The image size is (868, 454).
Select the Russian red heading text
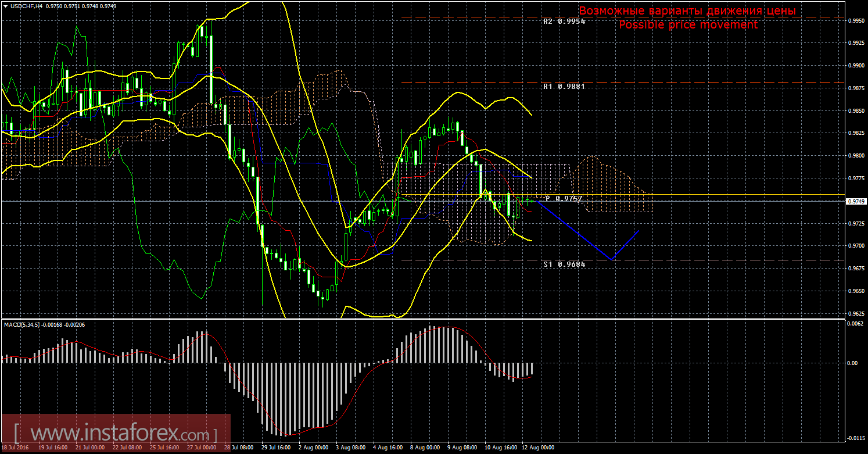point(687,11)
